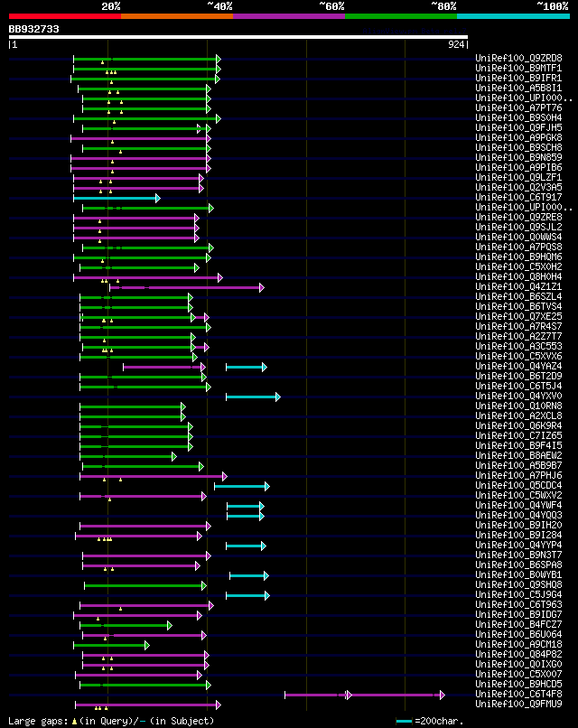The width and height of the screenshot is (578, 728).
Task: Click the cyan scale bar beside =200char.
Action: 404,722
